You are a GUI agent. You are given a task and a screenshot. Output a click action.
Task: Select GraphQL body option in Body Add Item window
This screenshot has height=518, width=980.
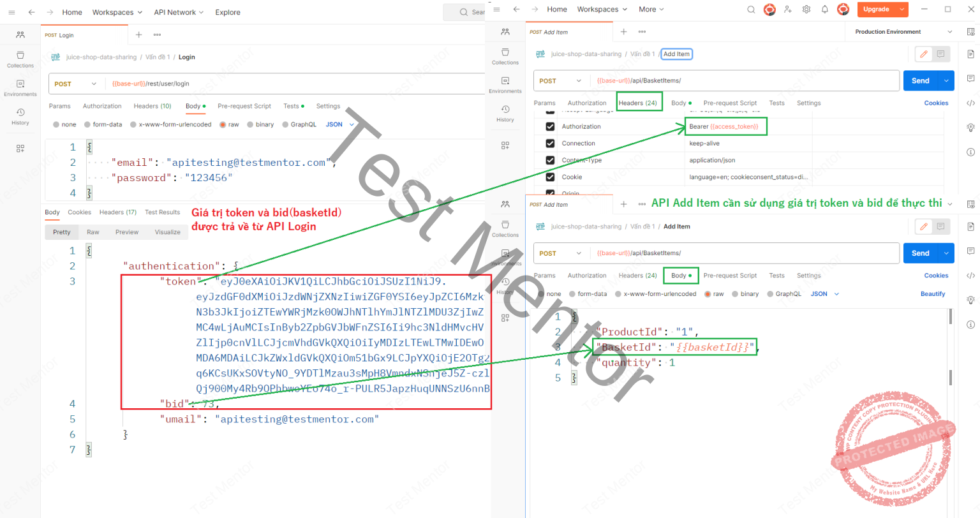coord(771,294)
